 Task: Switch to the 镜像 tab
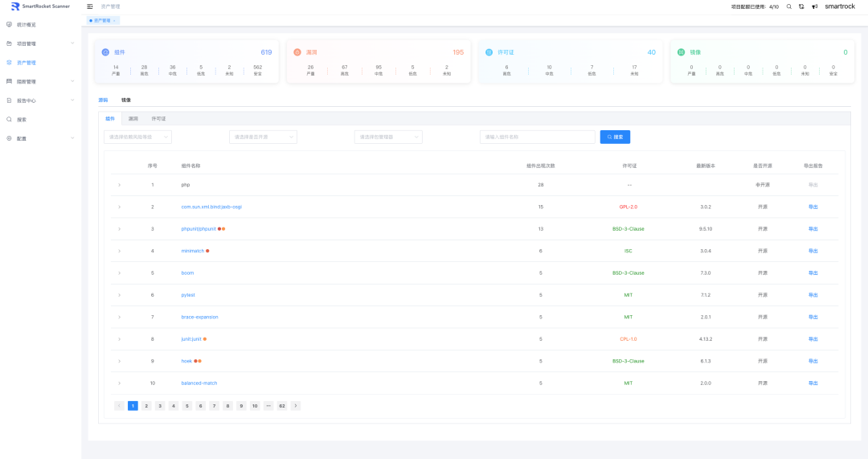(126, 100)
